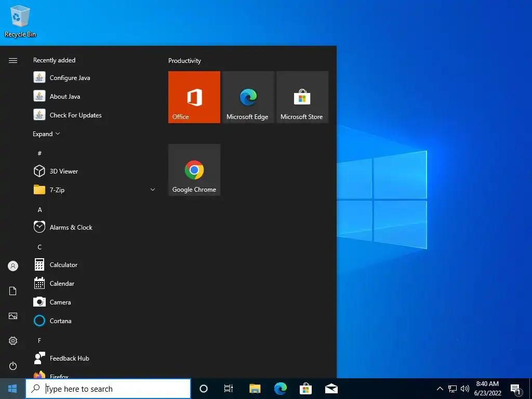
Task: Click the # letter header
Action: 39,153
